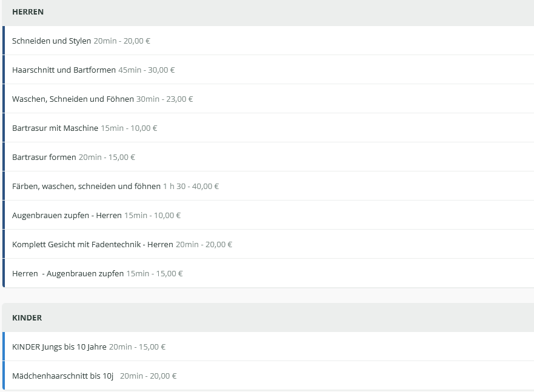Select Komplett Gesicht mit Fadentechnik - Herren

pyautogui.click(x=93, y=245)
